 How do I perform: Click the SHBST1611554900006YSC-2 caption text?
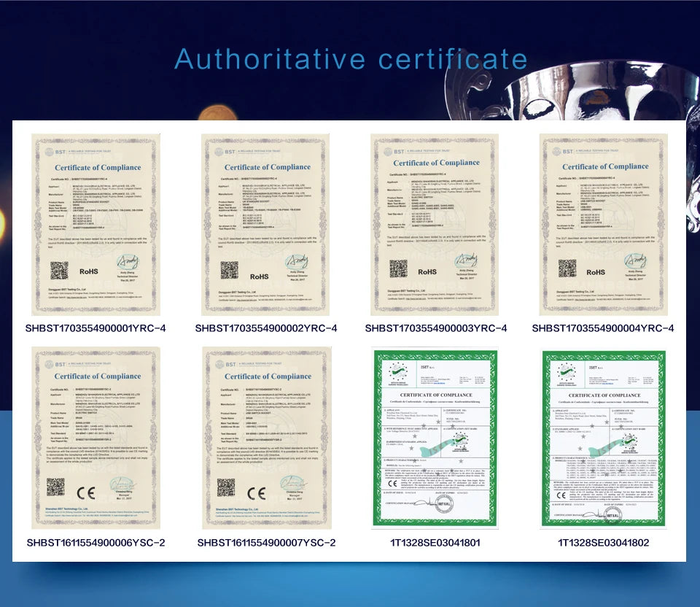coord(96,543)
